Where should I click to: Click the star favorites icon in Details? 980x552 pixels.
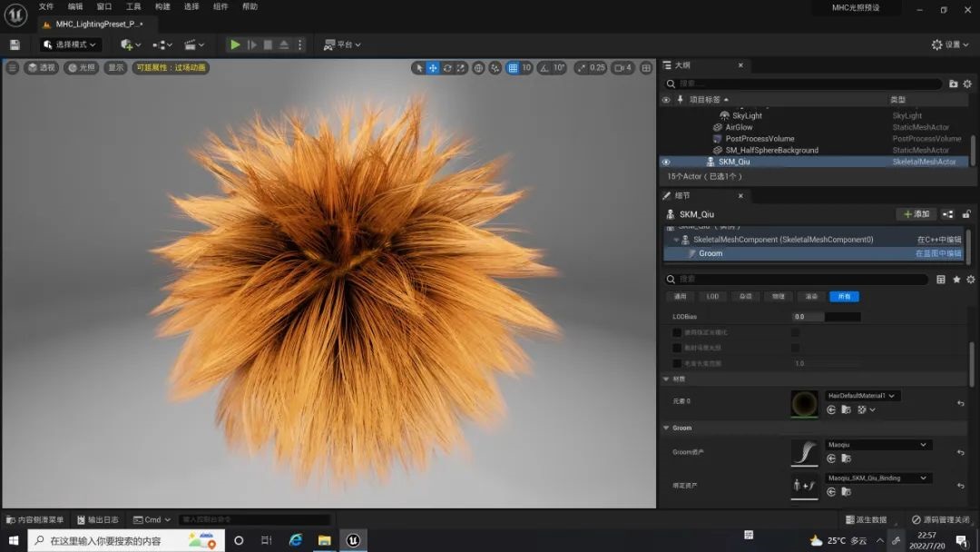coord(956,280)
